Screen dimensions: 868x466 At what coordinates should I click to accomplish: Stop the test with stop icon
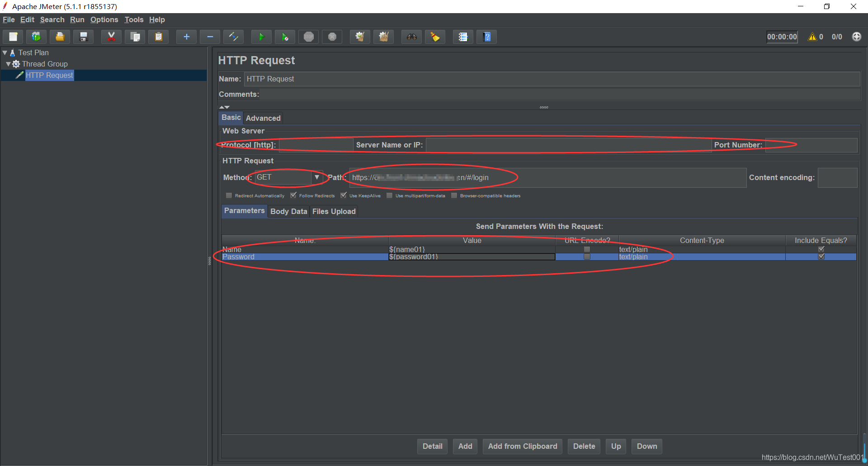pyautogui.click(x=308, y=37)
